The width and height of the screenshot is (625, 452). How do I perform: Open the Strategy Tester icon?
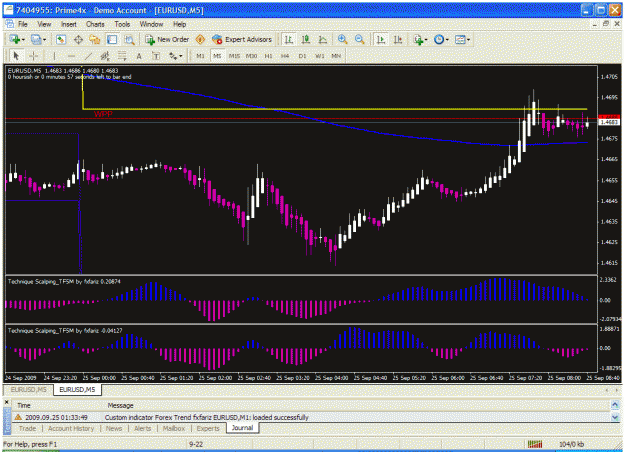(129, 39)
